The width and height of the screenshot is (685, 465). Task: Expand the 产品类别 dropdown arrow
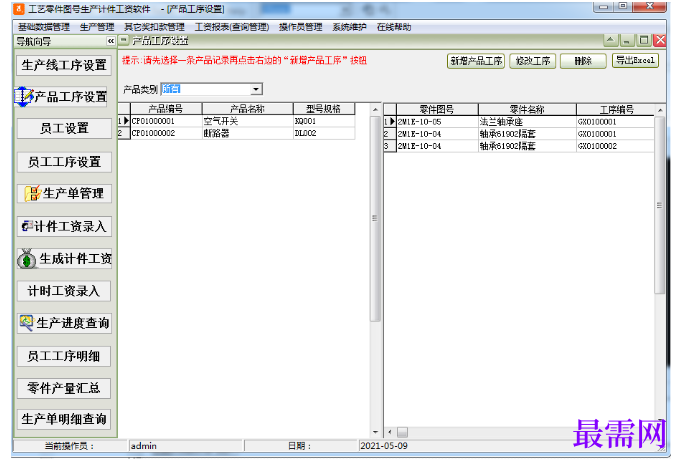[x=256, y=89]
